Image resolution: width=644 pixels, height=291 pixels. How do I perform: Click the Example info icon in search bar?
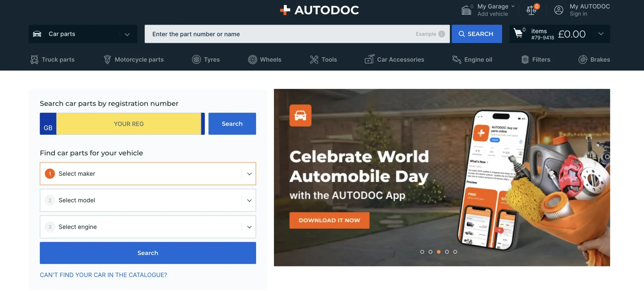(441, 34)
